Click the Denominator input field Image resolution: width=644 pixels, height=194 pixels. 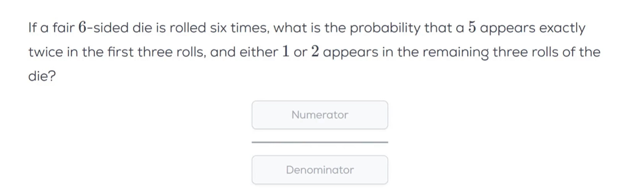tap(320, 170)
